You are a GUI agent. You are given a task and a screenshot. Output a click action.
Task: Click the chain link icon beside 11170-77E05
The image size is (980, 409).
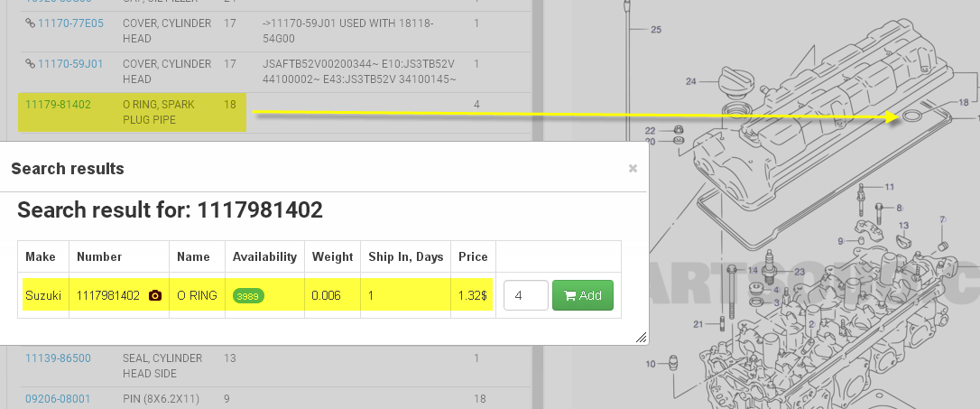pyautogui.click(x=30, y=23)
